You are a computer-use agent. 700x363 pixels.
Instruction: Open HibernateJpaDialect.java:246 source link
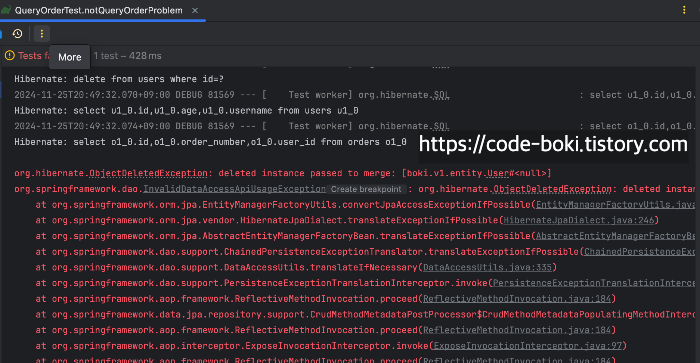(579, 220)
